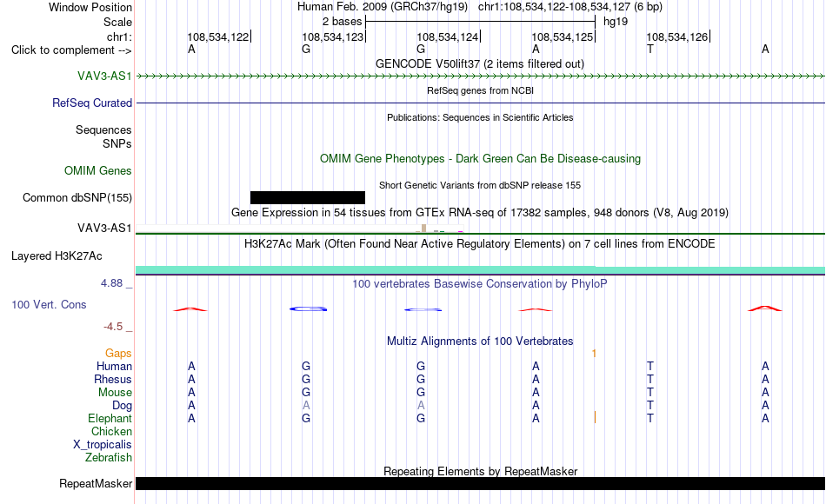Select the Layered H3K27Ac track label

tap(57, 256)
